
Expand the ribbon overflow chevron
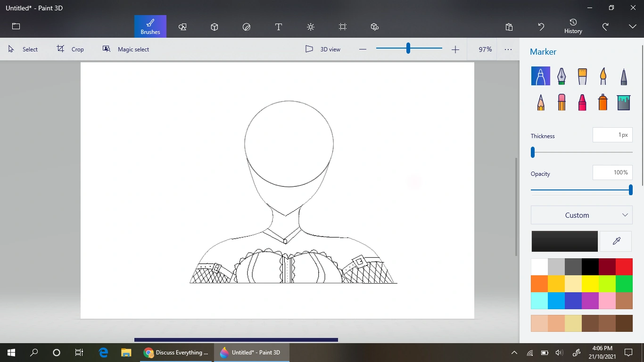[x=632, y=27]
